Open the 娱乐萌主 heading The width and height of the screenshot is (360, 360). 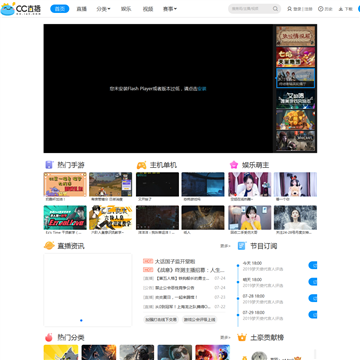tap(255, 165)
